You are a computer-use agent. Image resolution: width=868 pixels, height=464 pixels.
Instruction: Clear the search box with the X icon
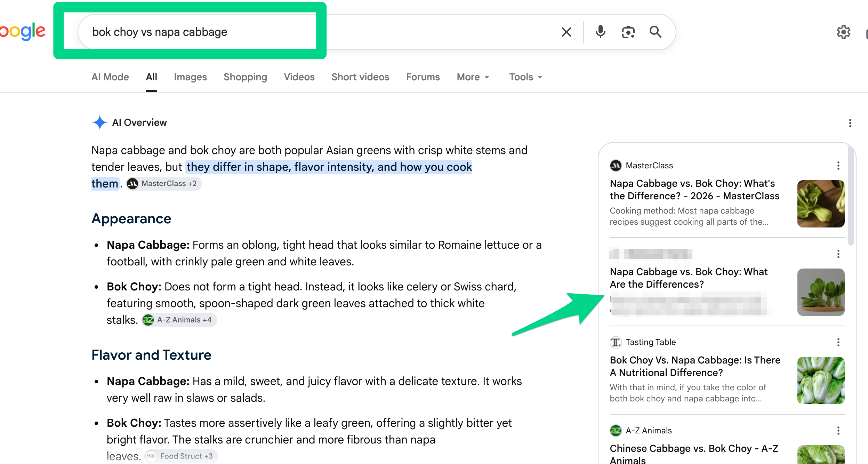click(566, 32)
